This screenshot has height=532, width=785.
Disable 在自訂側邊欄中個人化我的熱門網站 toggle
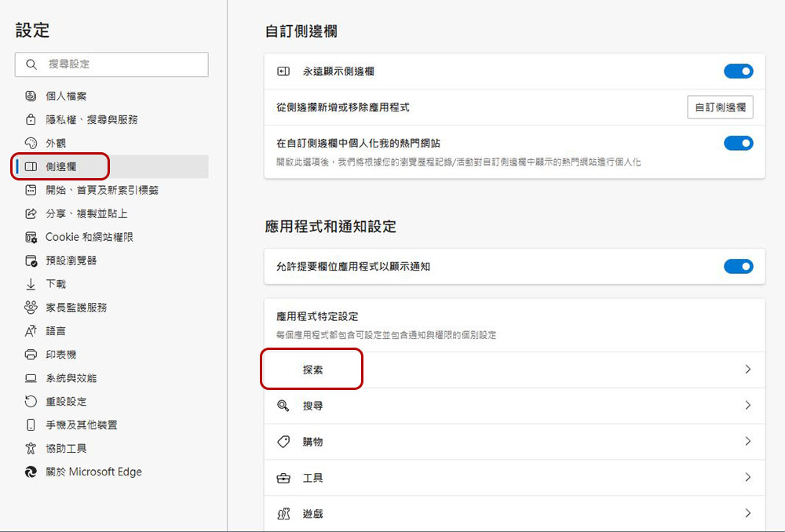[738, 143]
